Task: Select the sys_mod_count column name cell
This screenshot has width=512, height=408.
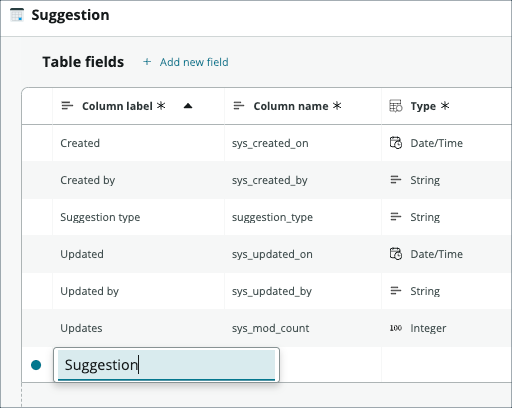Action: (303, 328)
